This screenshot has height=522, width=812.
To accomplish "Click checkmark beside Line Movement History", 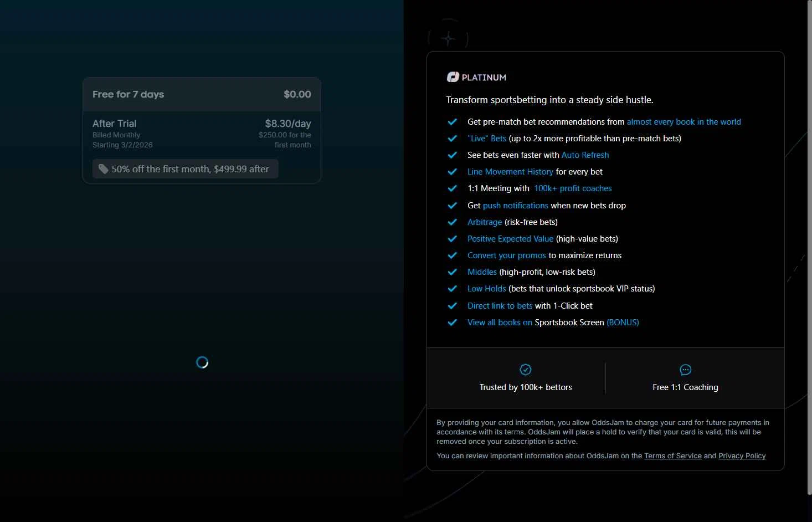I will pos(453,172).
